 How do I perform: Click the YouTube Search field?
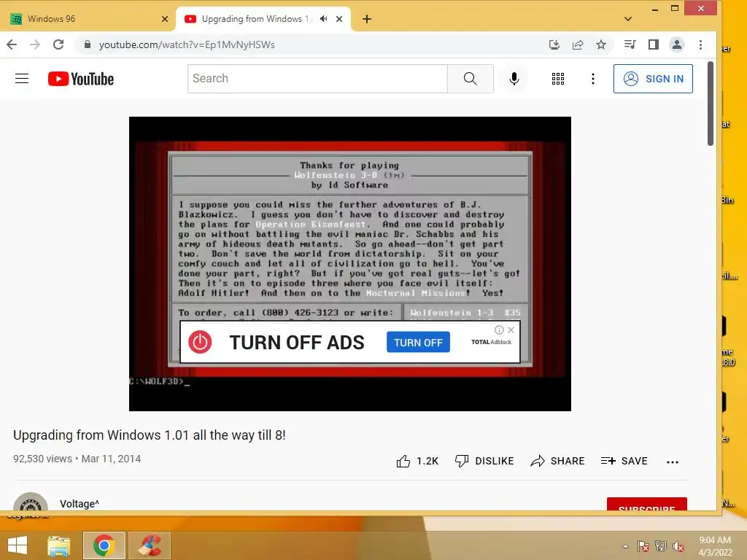(318, 79)
